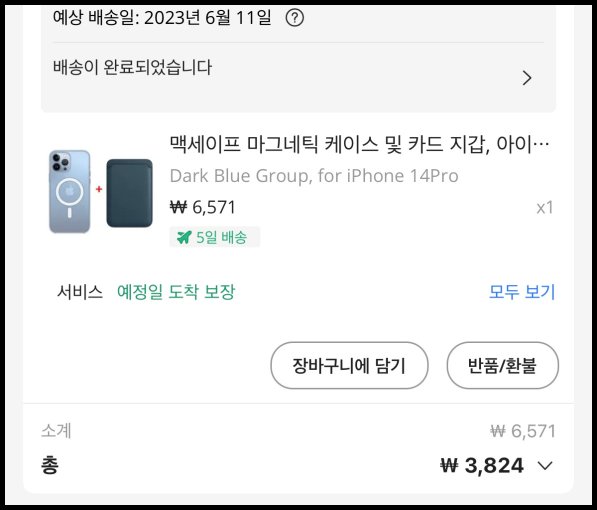Click the item price ₩ 6,571
The image size is (597, 510).
pyautogui.click(x=203, y=208)
